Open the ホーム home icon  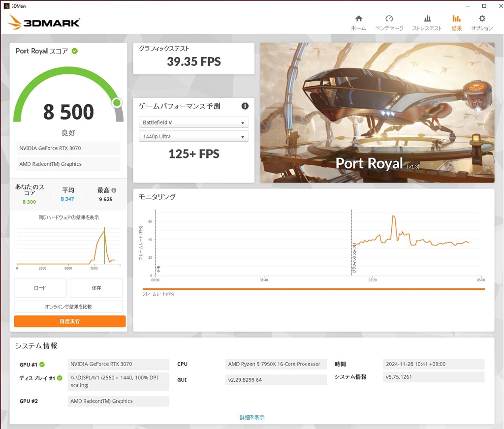pyautogui.click(x=359, y=18)
